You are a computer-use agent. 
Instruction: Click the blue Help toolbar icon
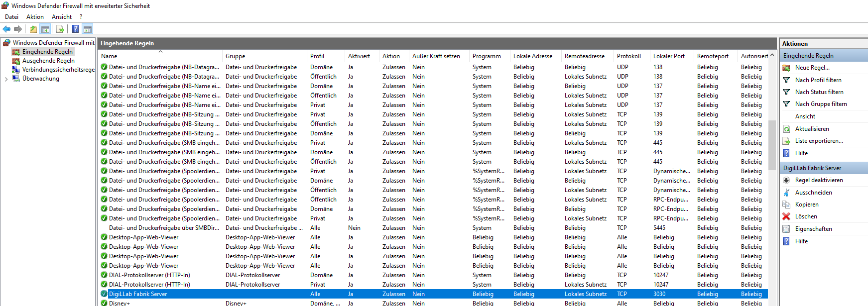coord(75,29)
